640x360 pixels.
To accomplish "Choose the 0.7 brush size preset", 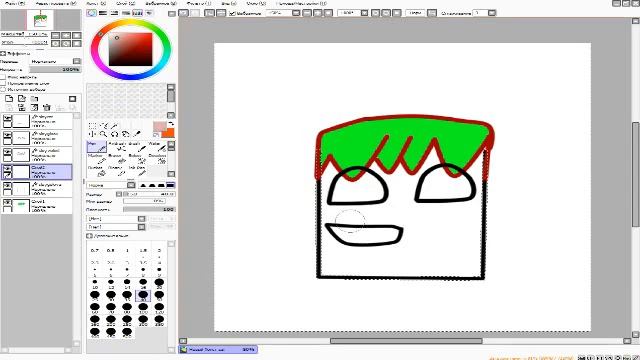I will 95,250.
